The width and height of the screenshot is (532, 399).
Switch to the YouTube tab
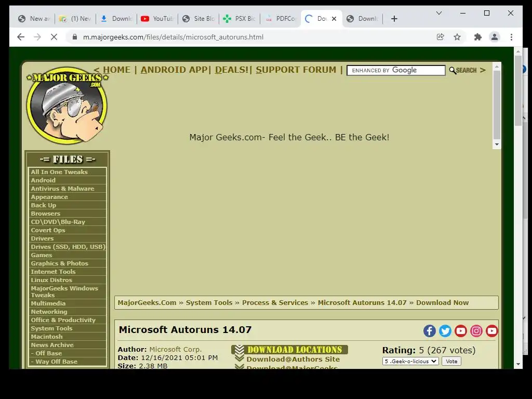point(157,19)
